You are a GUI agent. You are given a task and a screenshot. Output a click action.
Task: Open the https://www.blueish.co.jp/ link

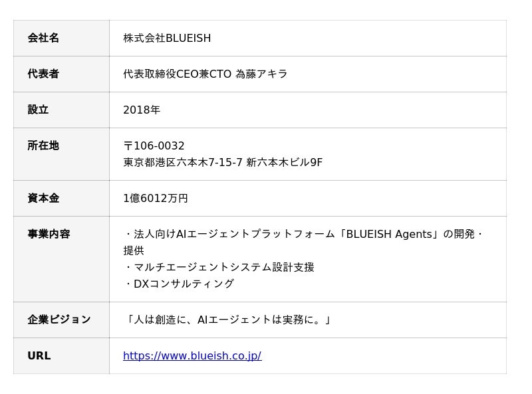192,355
